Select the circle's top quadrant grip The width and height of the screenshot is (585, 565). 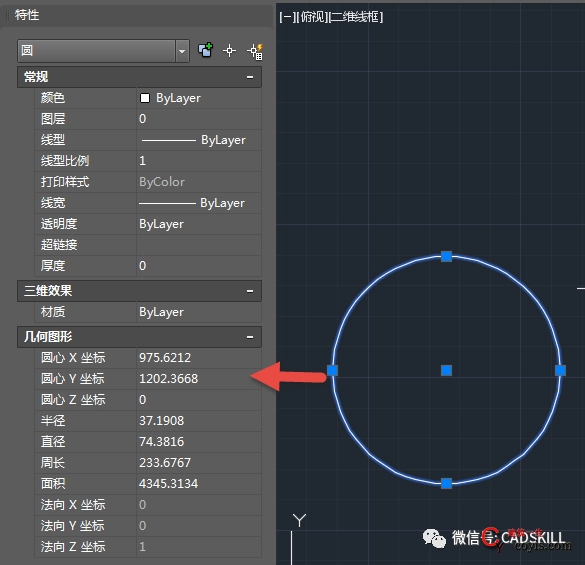tap(447, 256)
